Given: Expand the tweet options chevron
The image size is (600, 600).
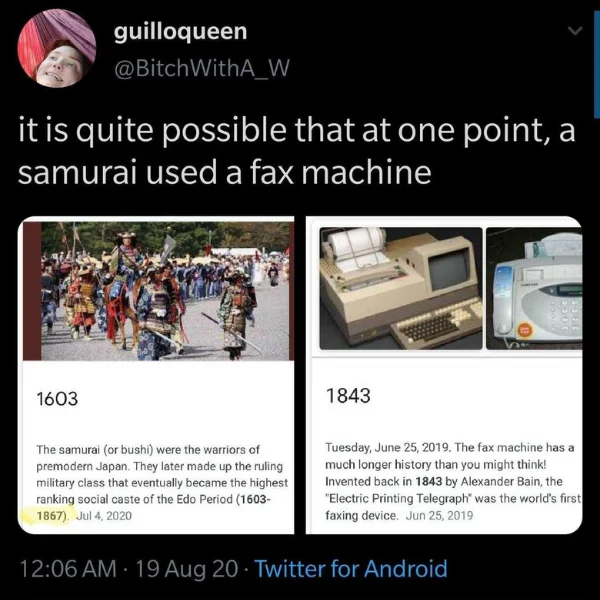Looking at the screenshot, I should click(575, 31).
